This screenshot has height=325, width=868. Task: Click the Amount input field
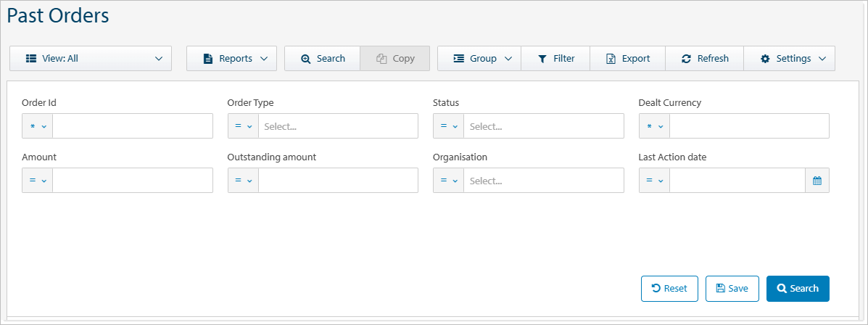pos(133,181)
